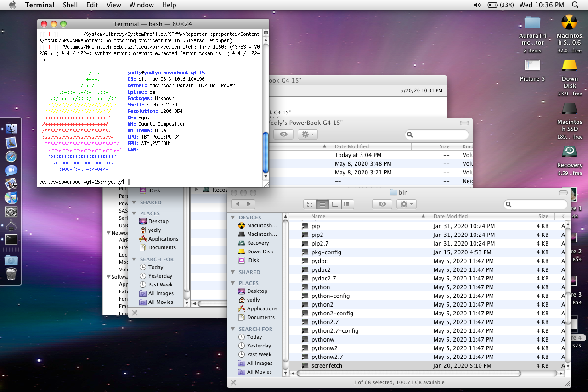This screenshot has height=392, width=588.
Task: Launch iChat from the Dock
Action: (x=11, y=170)
